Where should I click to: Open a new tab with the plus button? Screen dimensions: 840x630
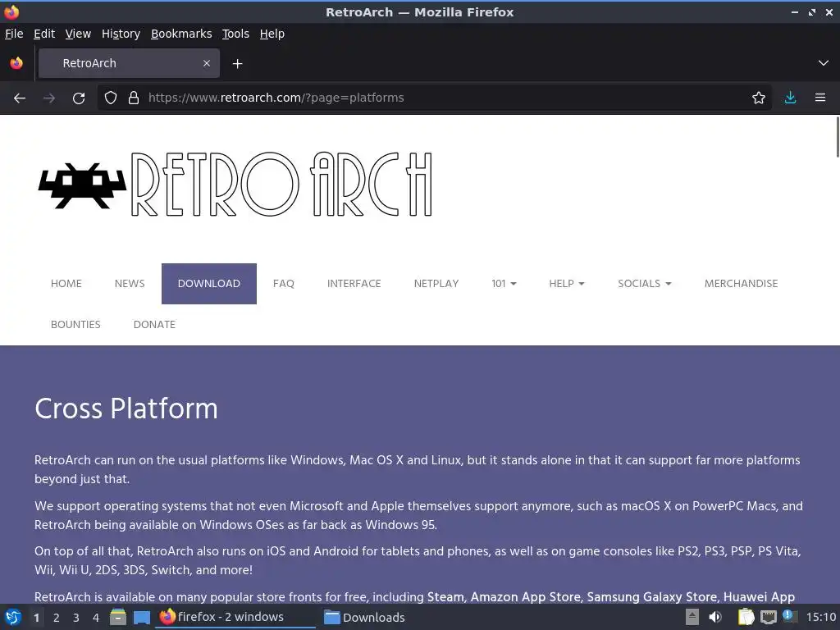coord(237,64)
